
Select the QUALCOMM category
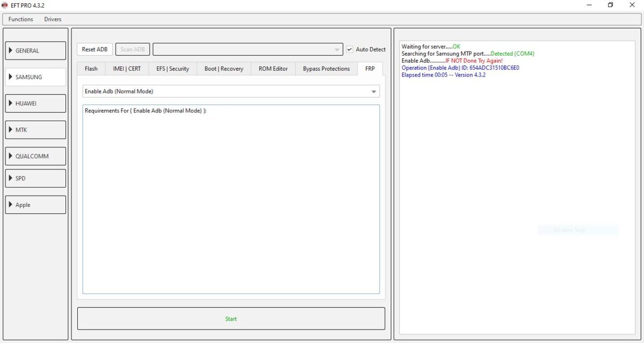coord(35,155)
